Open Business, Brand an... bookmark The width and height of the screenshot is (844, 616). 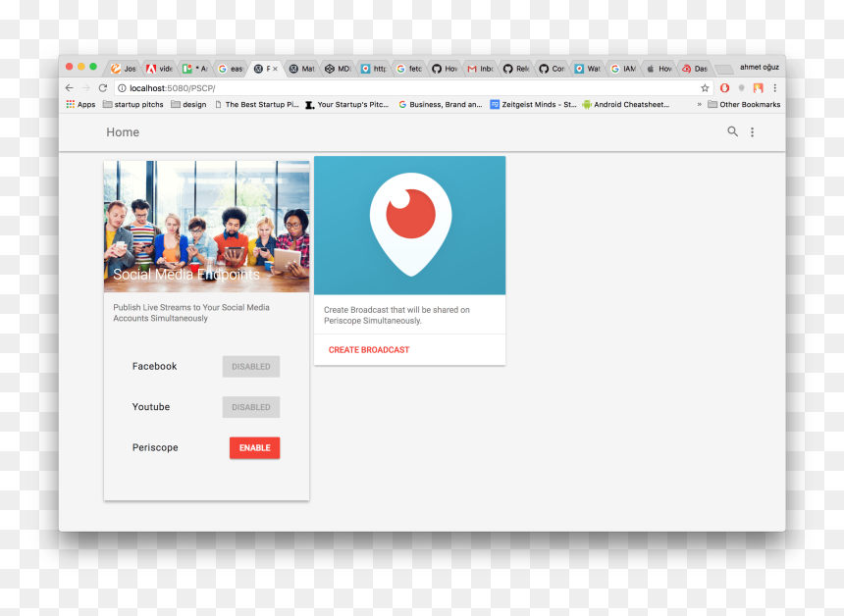point(441,104)
